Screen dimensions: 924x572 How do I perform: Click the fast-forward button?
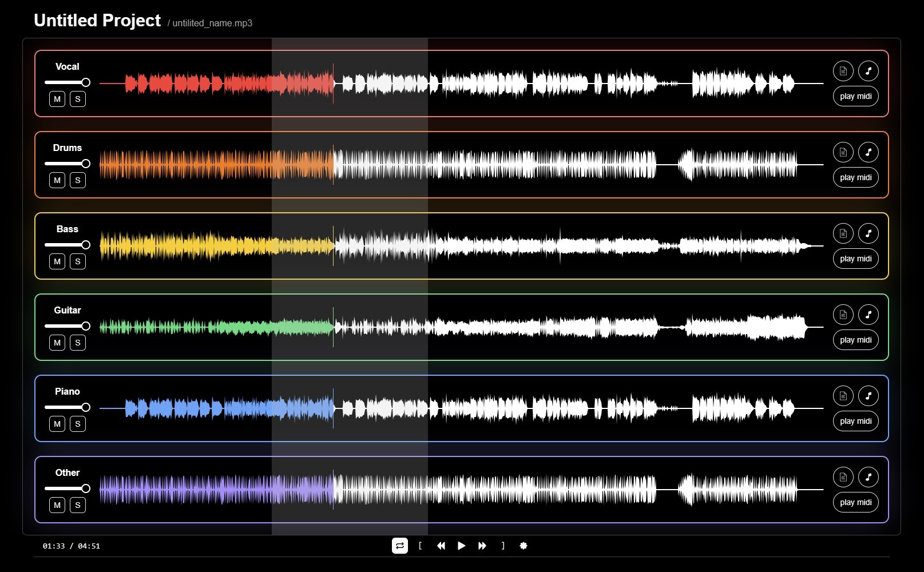pos(482,546)
